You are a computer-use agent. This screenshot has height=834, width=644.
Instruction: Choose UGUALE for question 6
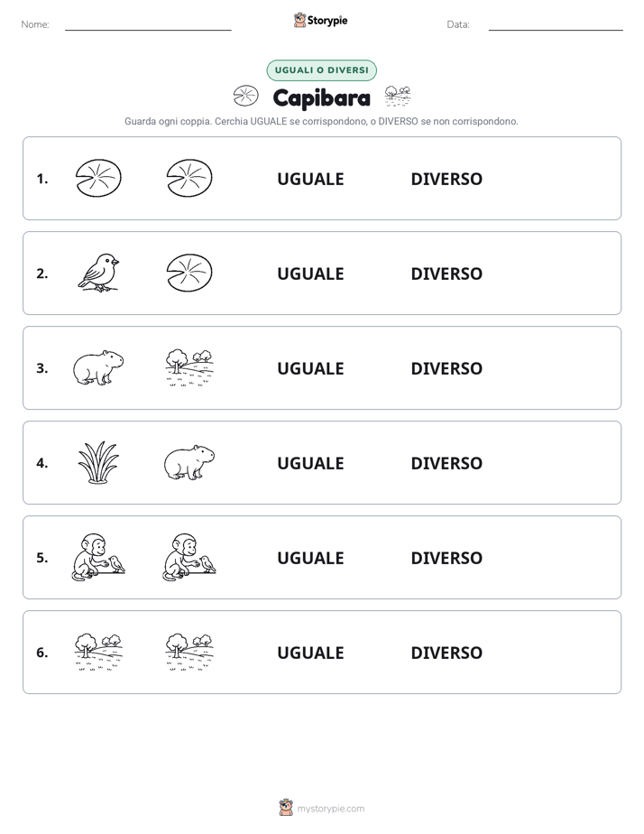310,652
